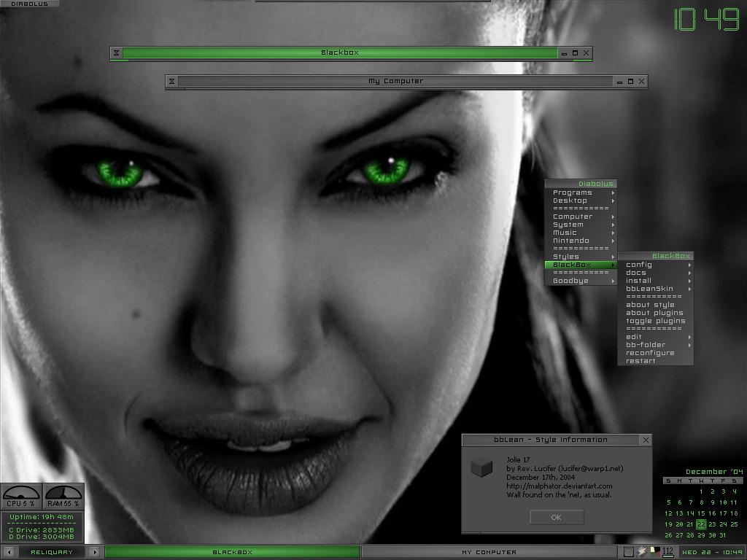This screenshot has width=747, height=560.
Task: Click the D Drive: 3004MB readout
Action: coord(42,537)
